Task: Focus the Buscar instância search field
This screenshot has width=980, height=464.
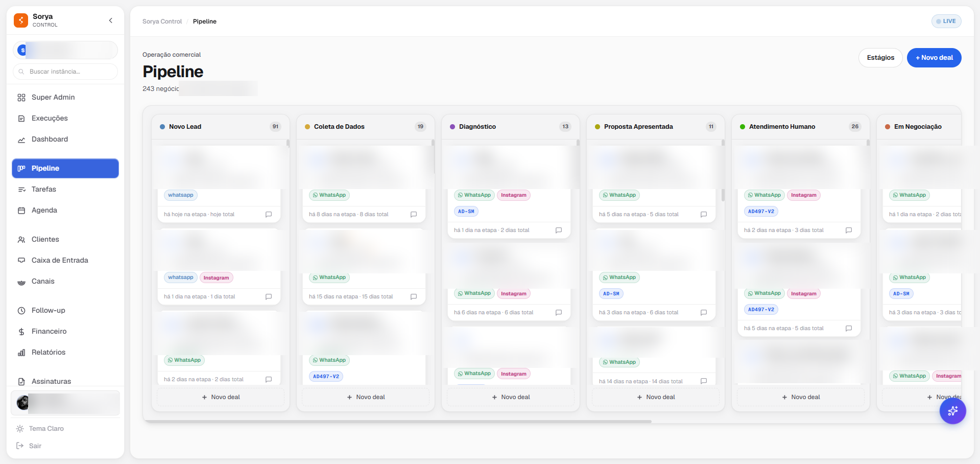Action: pyautogui.click(x=65, y=72)
